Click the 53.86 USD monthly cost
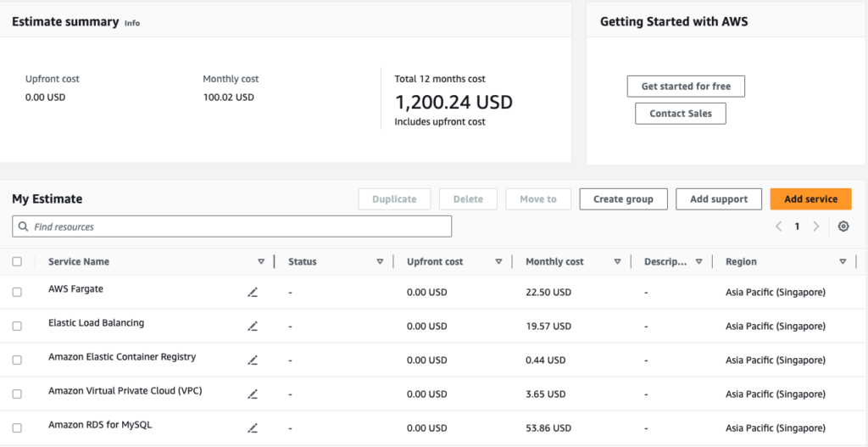 548,427
